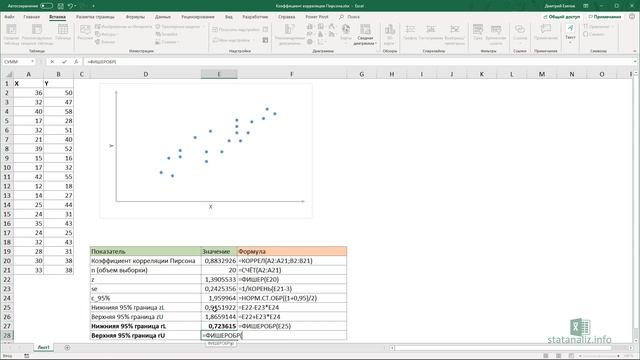Switch to the Power Pivot tab
Image resolution: width=640 pixels, height=360 pixels.
coord(317,17)
